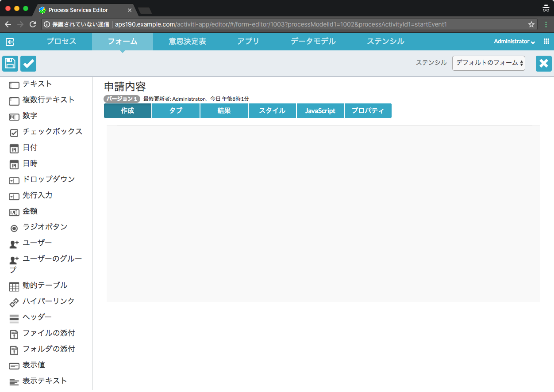
Task: Click the empty form design canvas
Action: [323, 213]
